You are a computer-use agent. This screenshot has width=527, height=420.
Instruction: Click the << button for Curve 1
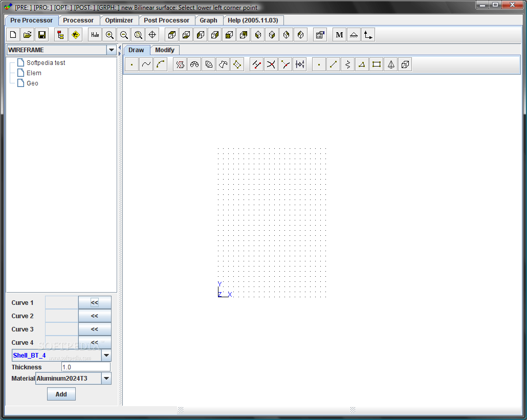pyautogui.click(x=95, y=302)
